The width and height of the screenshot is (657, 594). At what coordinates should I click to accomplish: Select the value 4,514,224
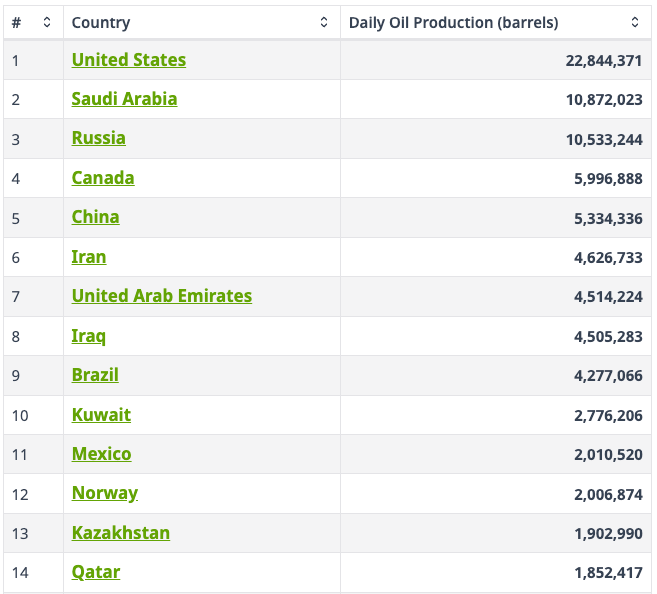pyautogui.click(x=608, y=297)
